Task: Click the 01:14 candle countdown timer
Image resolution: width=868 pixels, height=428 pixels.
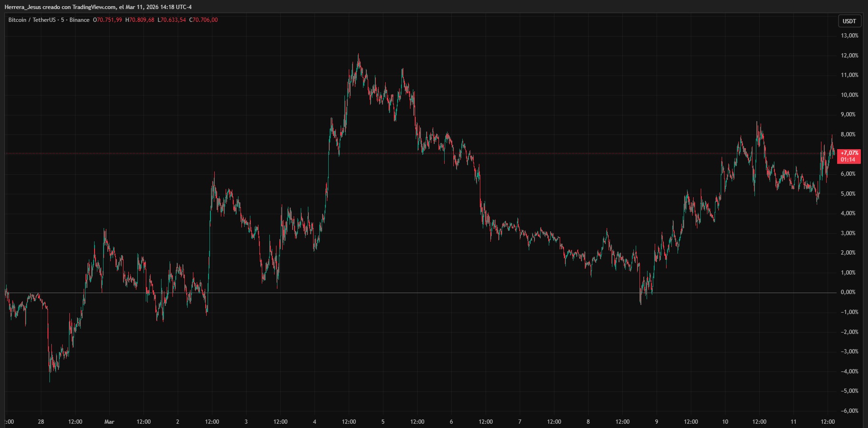Action: tap(848, 160)
